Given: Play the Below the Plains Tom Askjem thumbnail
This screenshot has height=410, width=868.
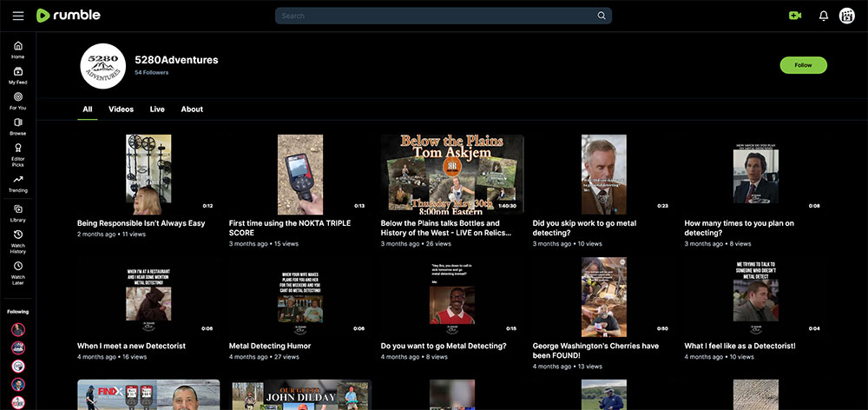Looking at the screenshot, I should coord(451,174).
